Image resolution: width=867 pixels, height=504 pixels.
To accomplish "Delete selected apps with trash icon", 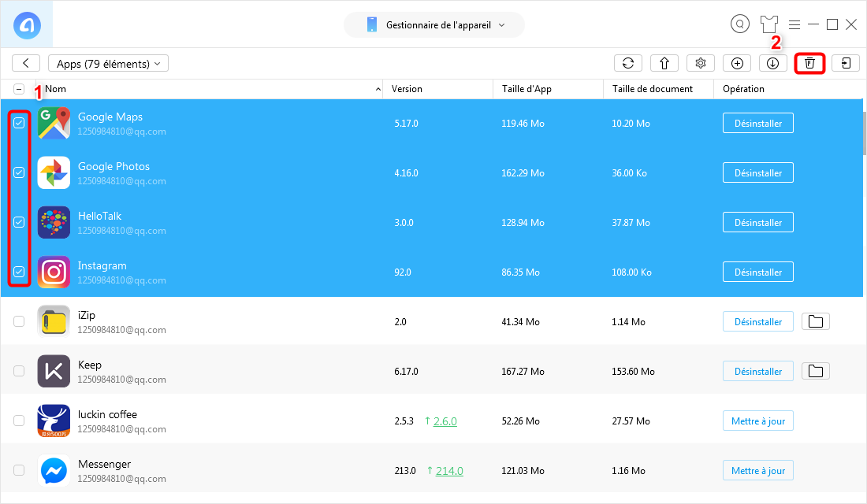I will point(809,63).
